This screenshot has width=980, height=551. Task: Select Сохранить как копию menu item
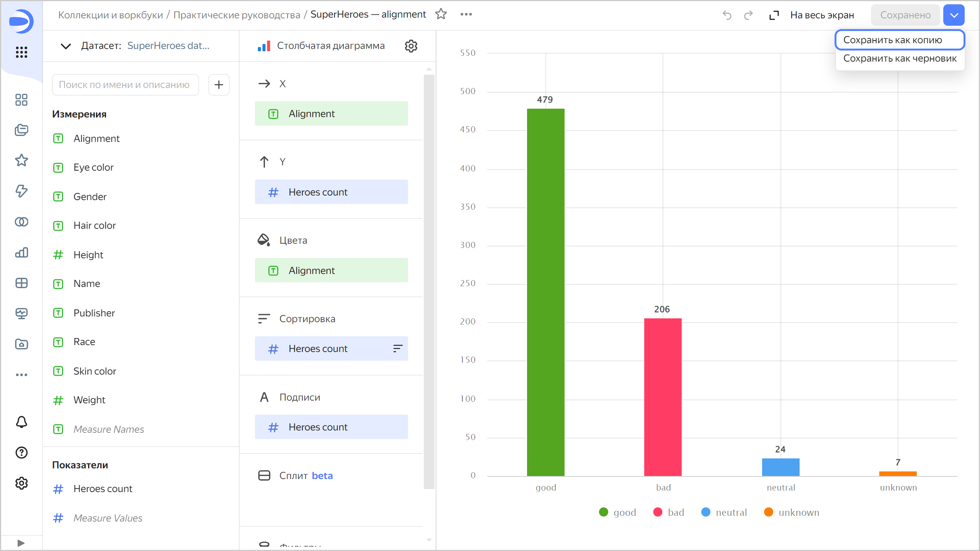point(892,40)
